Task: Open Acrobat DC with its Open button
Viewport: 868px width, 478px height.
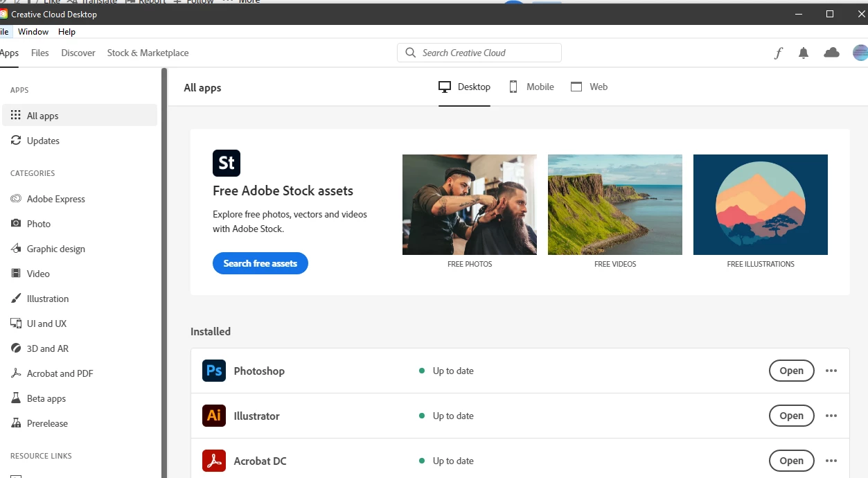Action: (x=791, y=461)
